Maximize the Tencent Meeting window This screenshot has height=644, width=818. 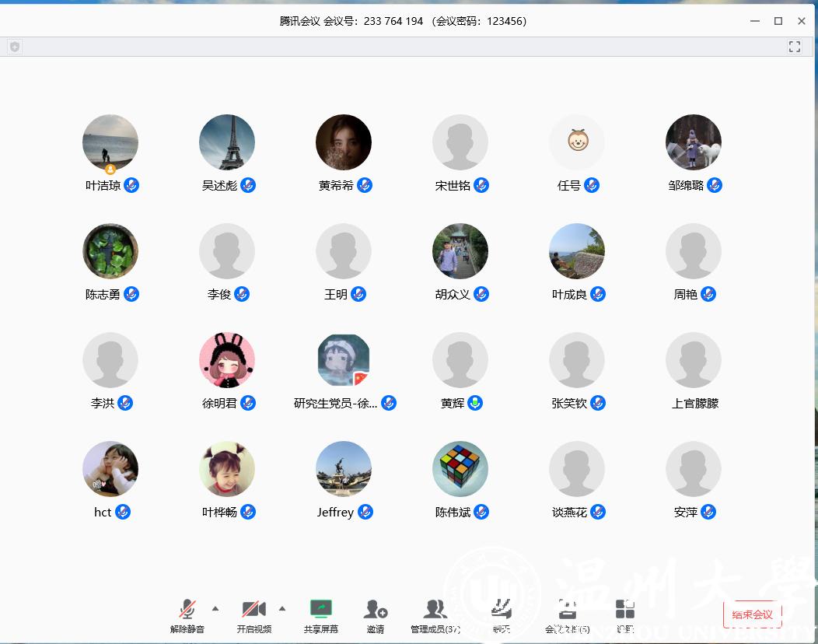click(778, 21)
